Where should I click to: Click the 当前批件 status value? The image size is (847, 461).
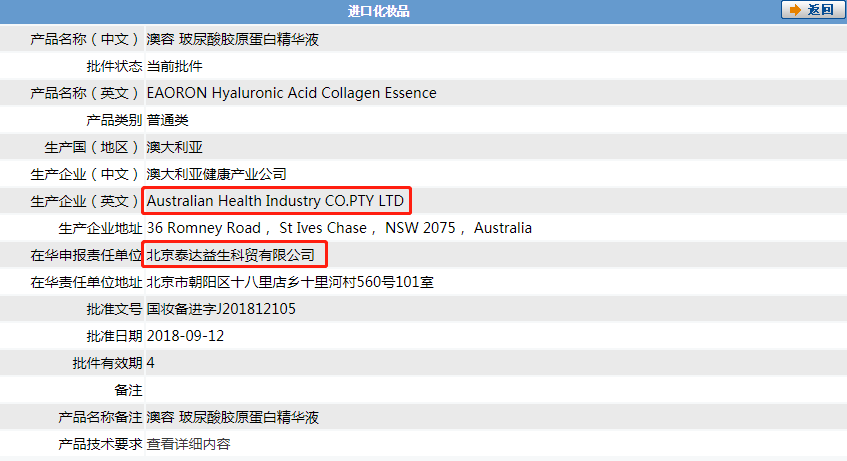click(x=174, y=66)
